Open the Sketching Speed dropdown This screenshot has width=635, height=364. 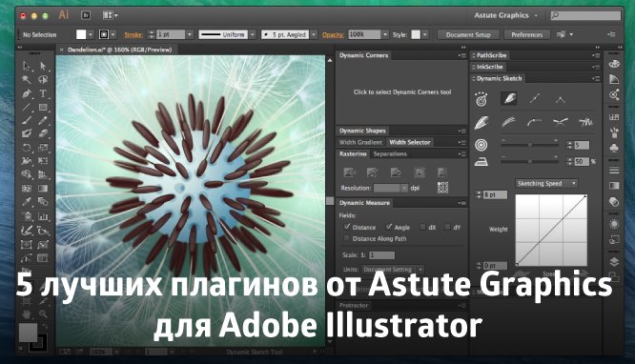[x=546, y=183]
